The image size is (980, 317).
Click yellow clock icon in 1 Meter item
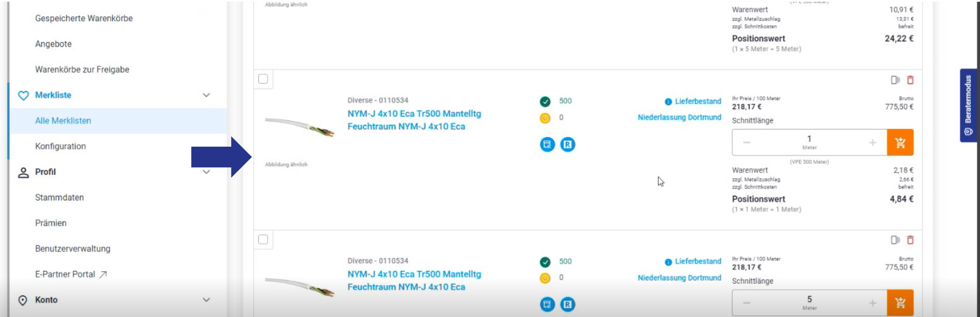tap(545, 118)
